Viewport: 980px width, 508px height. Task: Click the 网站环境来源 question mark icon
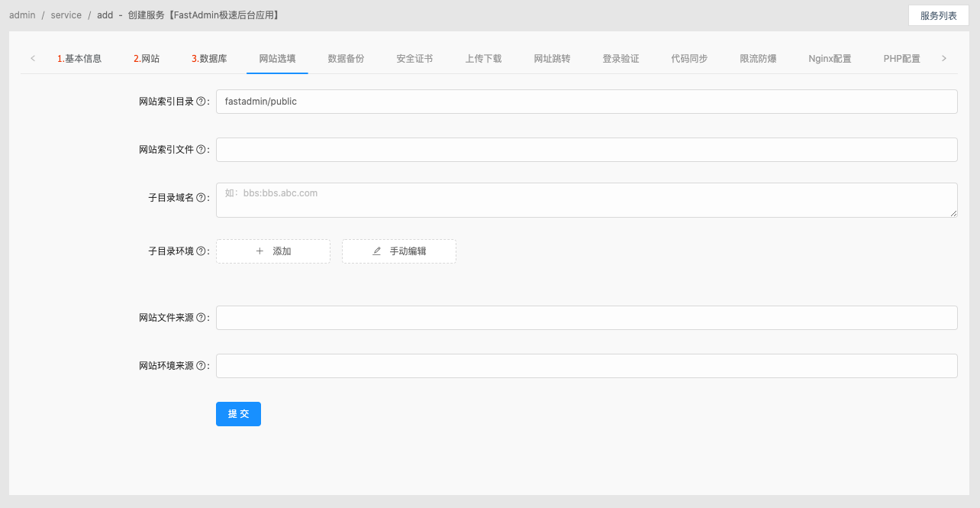(203, 365)
